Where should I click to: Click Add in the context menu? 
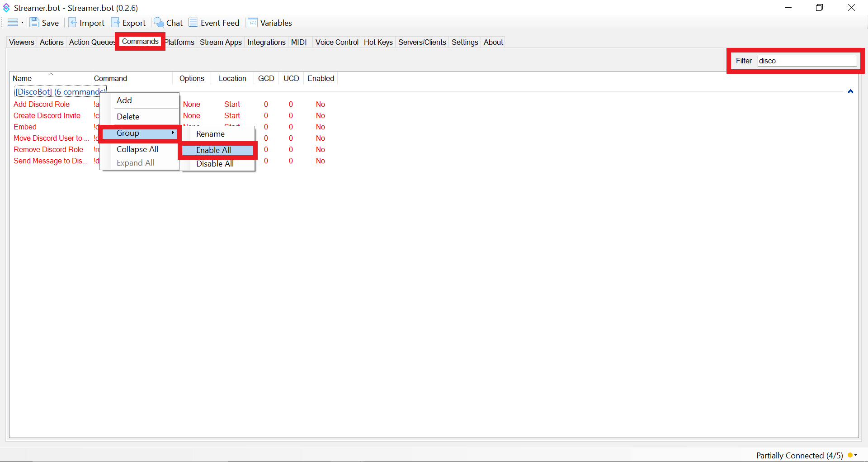tap(124, 100)
